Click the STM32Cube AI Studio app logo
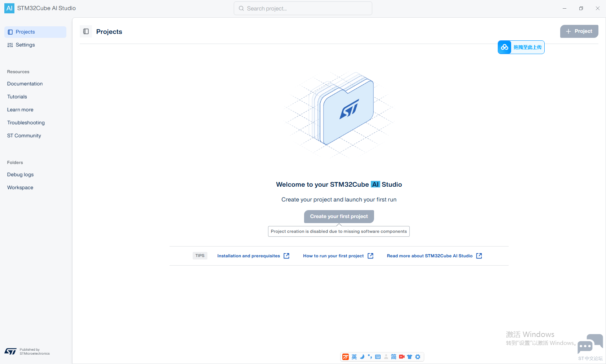This screenshot has height=364, width=606. (9, 8)
